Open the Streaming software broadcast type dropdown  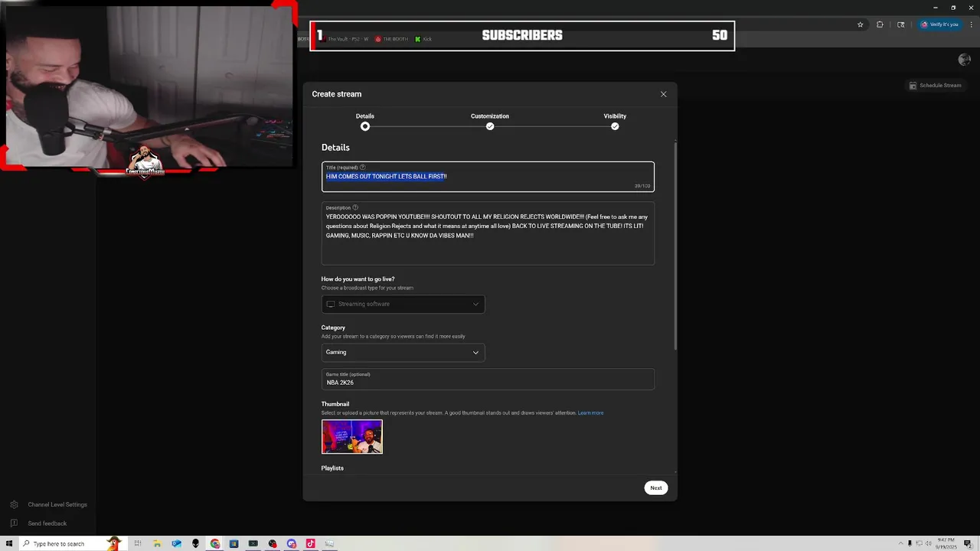coord(403,304)
